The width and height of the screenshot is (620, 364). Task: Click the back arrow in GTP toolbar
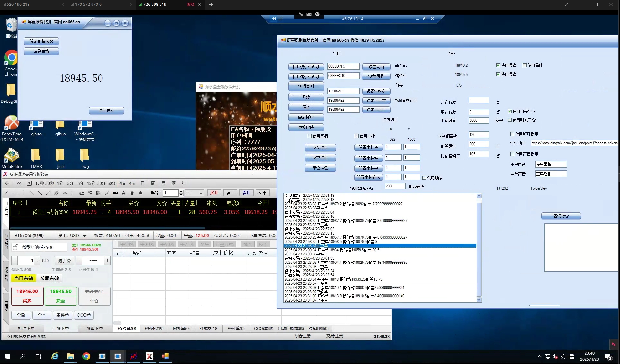coord(7,183)
